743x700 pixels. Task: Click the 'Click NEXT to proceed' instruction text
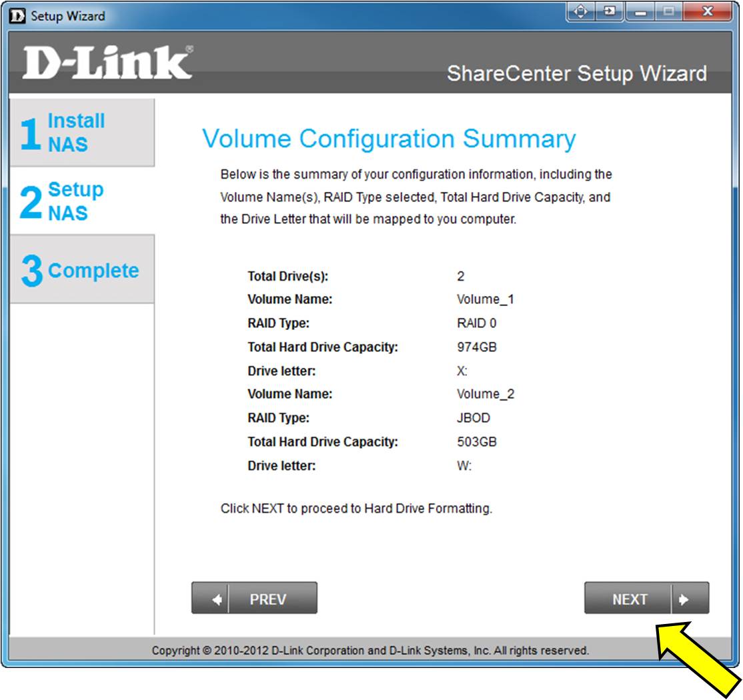(356, 508)
